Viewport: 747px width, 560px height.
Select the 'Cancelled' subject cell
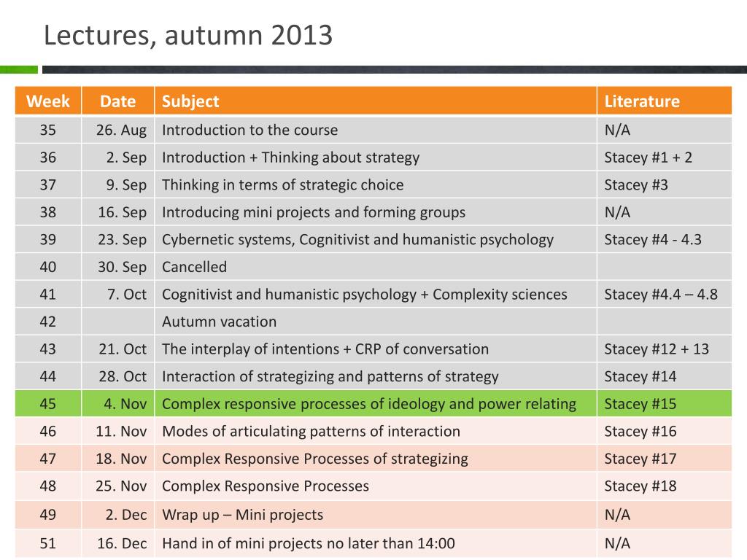376,267
